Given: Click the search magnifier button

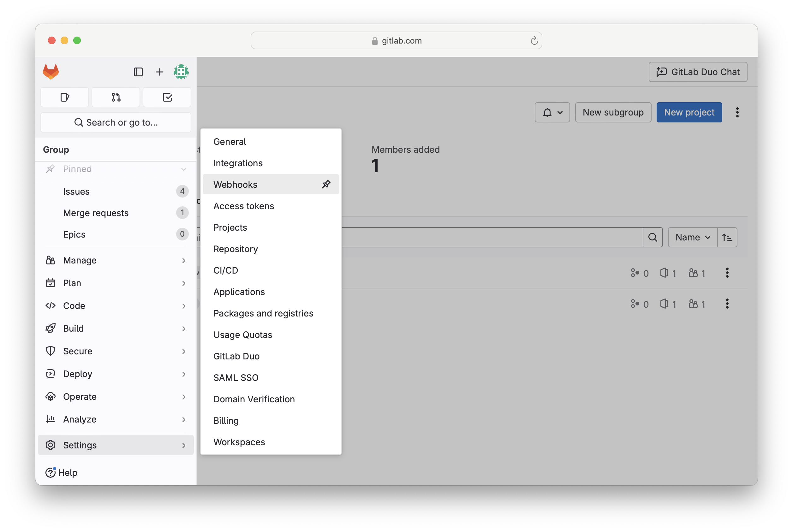Looking at the screenshot, I should 653,237.
